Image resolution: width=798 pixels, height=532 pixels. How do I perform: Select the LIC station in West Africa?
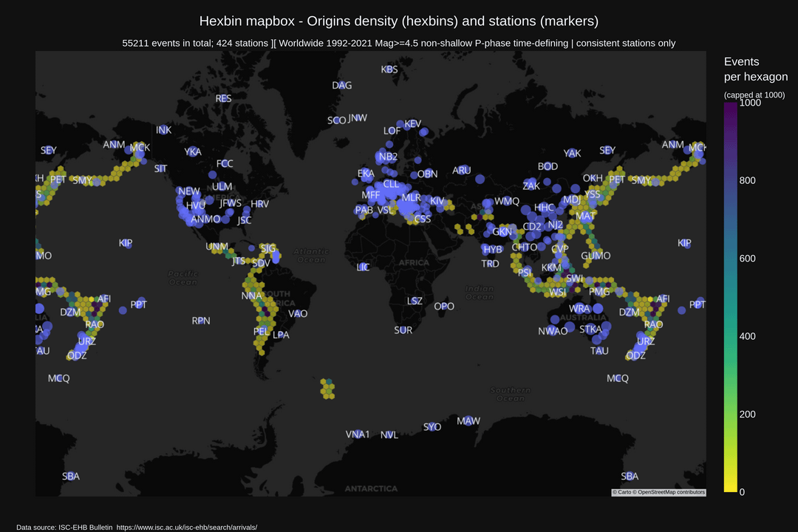coord(363,267)
